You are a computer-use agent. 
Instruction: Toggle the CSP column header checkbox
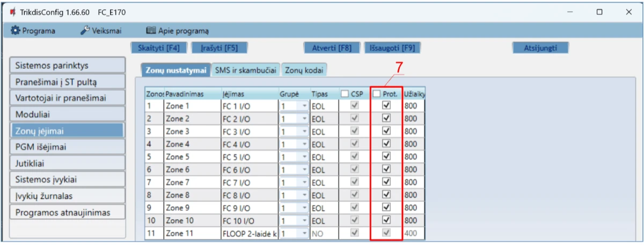pos(345,93)
